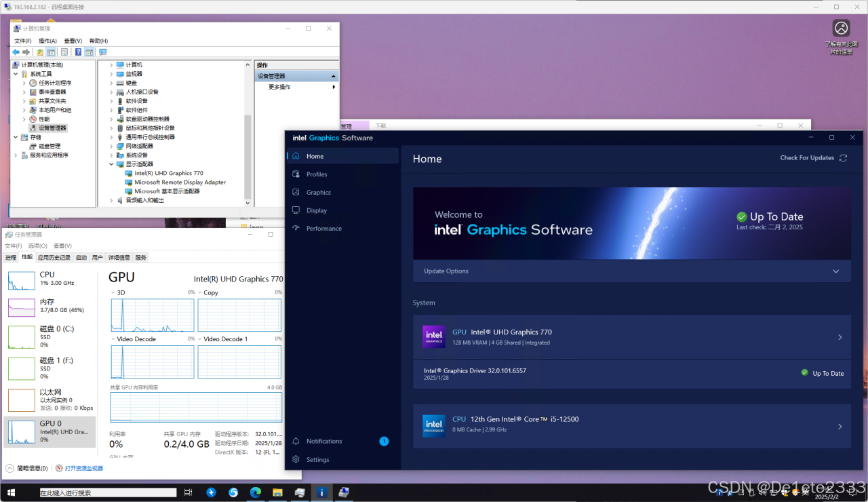Expand the Update Options section

[x=836, y=271]
